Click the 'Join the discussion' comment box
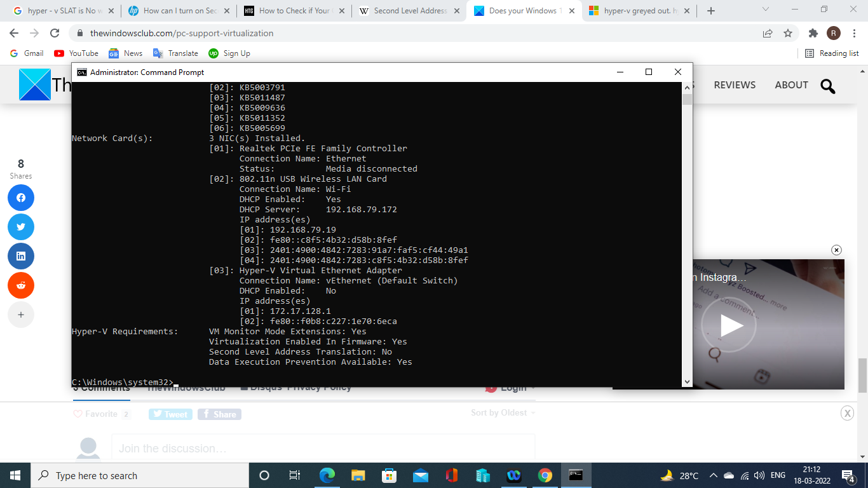 coord(323,449)
